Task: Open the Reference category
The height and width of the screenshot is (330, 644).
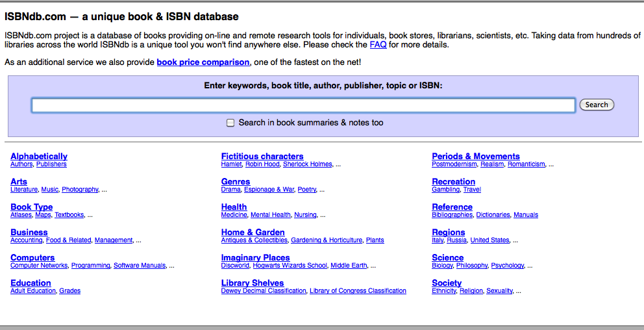Action: coord(452,207)
